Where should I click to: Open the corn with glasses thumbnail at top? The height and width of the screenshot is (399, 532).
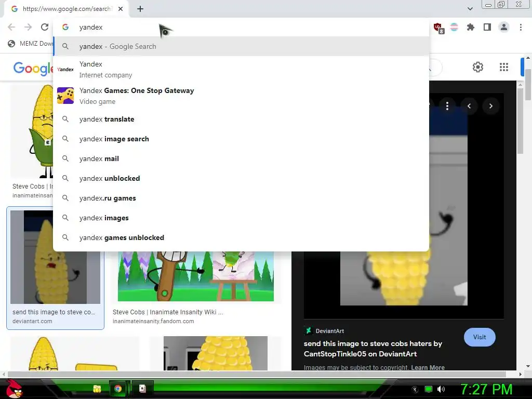click(x=32, y=131)
